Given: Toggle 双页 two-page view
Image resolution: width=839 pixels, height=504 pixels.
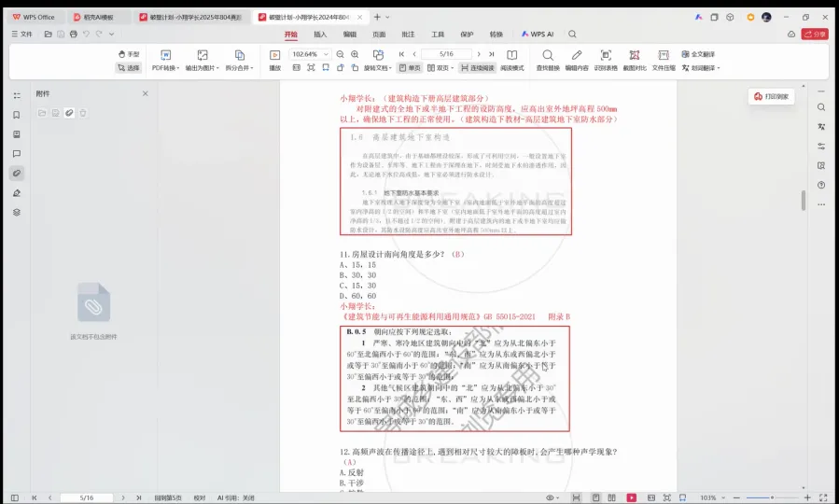Looking at the screenshot, I should pos(438,68).
